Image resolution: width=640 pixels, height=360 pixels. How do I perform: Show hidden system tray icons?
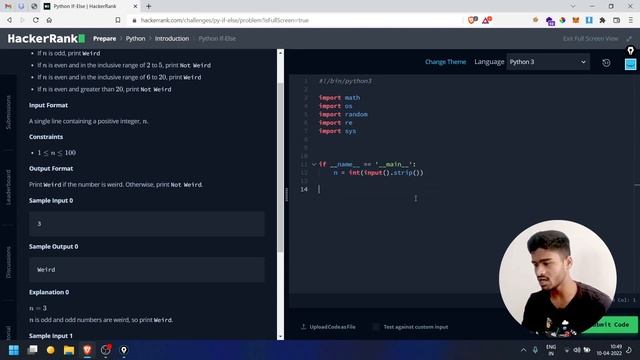(x=524, y=350)
